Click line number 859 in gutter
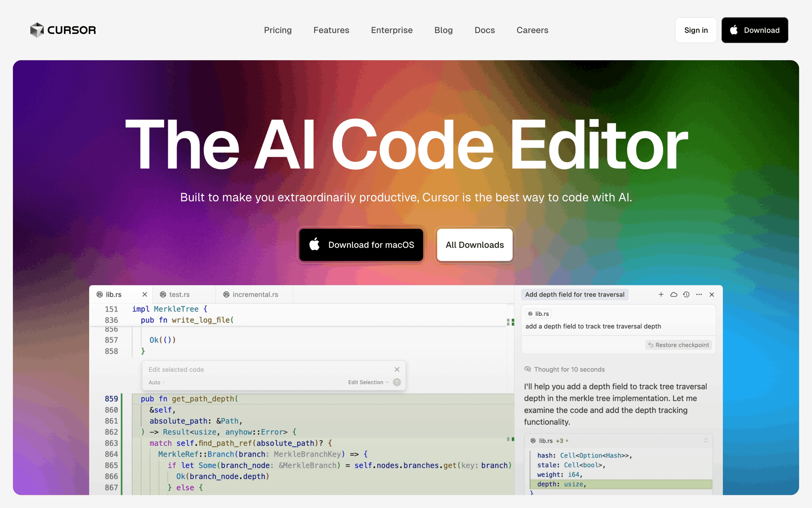 click(x=111, y=399)
